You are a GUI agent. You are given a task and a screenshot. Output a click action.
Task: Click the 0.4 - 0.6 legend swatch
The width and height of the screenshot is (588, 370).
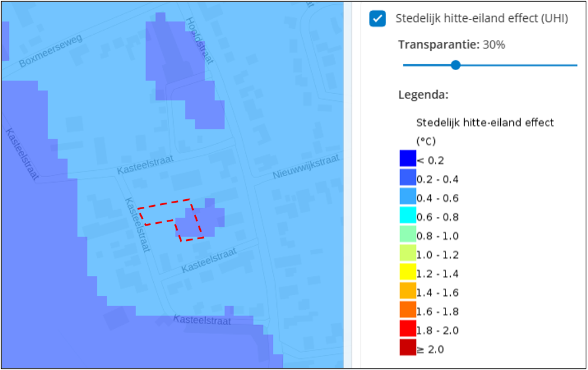click(x=408, y=196)
